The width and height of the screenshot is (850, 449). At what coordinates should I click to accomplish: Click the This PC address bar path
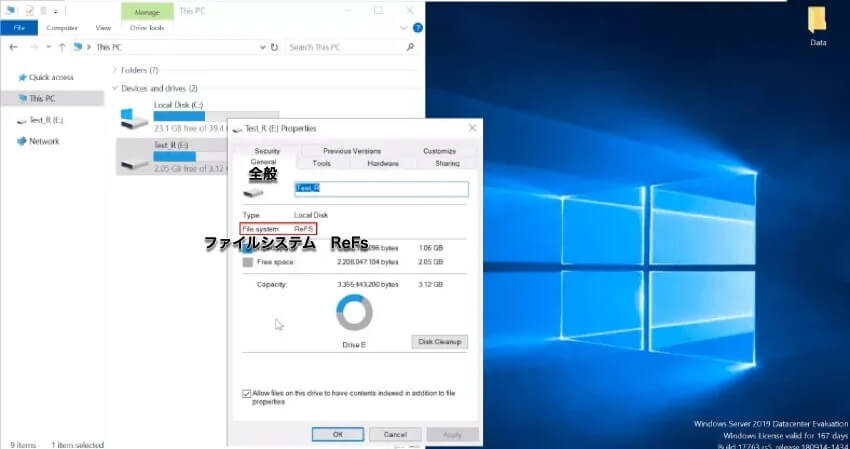[x=109, y=47]
